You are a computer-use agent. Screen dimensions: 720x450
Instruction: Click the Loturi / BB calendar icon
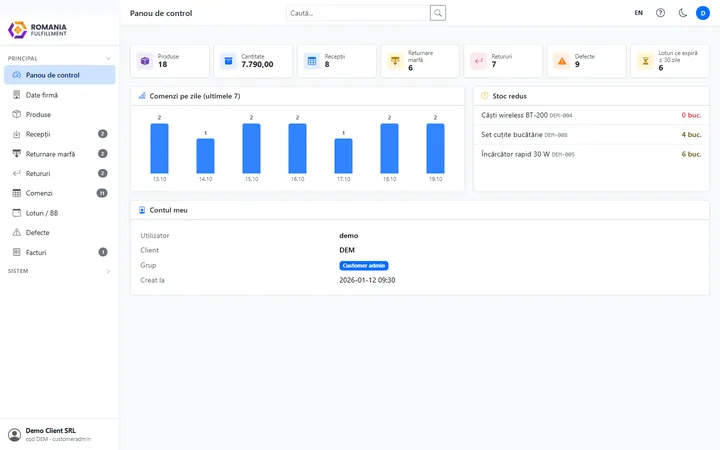point(17,213)
